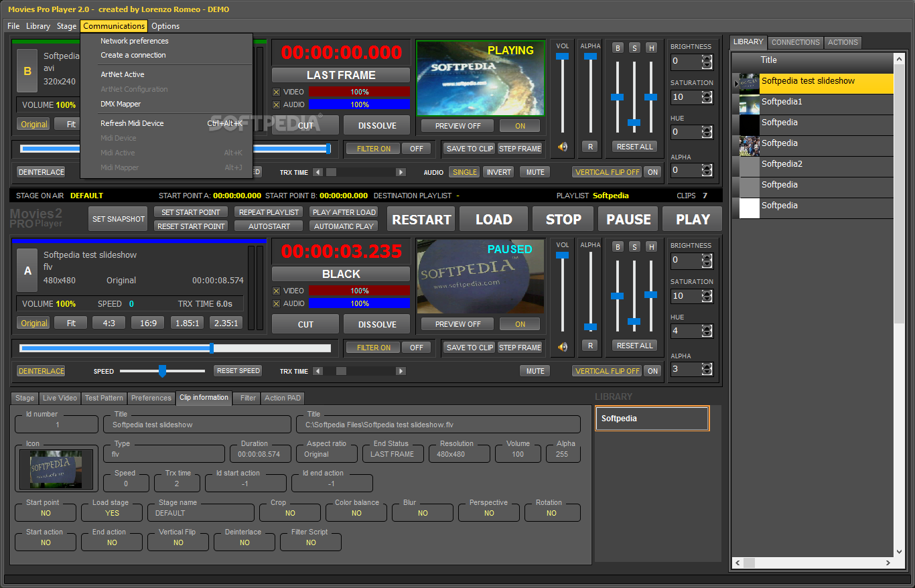Uncheck the AUDIO checkbox on player A

[276, 303]
